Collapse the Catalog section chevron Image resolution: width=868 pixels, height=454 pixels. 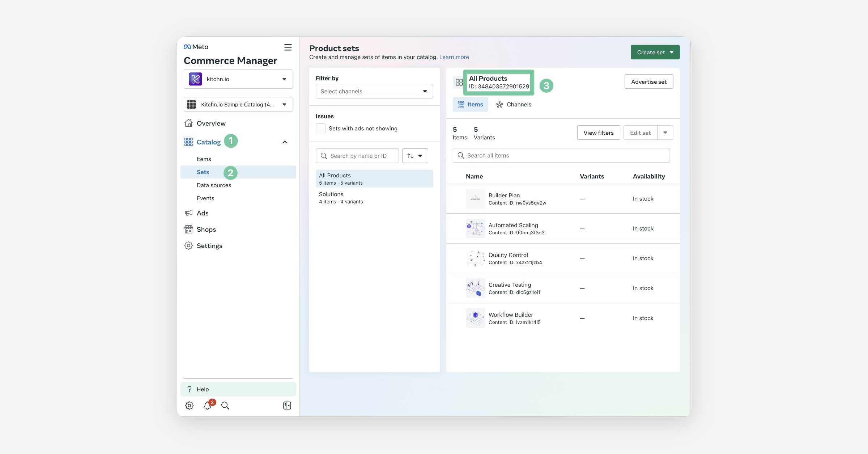(x=285, y=142)
